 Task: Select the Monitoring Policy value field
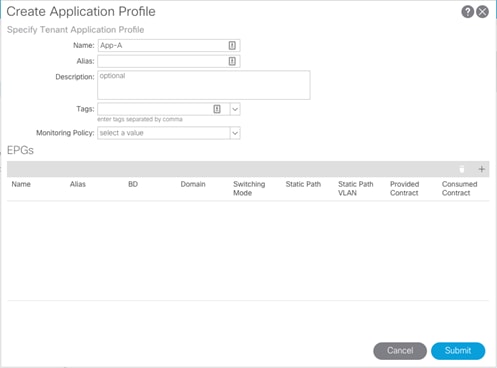[x=164, y=133]
